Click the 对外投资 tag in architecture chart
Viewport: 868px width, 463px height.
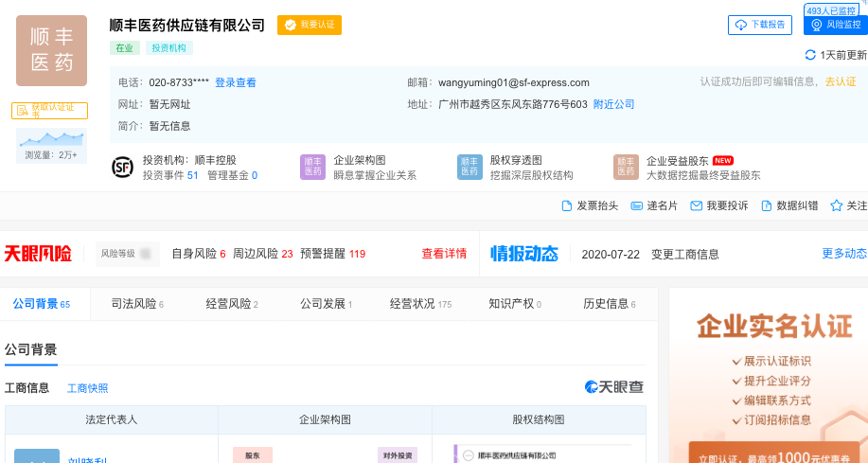398,455
